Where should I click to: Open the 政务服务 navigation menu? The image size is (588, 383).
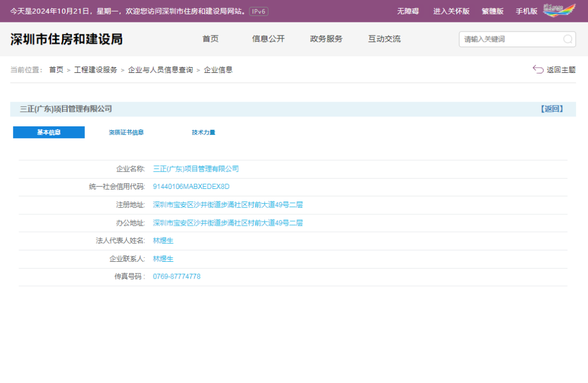[x=326, y=39]
